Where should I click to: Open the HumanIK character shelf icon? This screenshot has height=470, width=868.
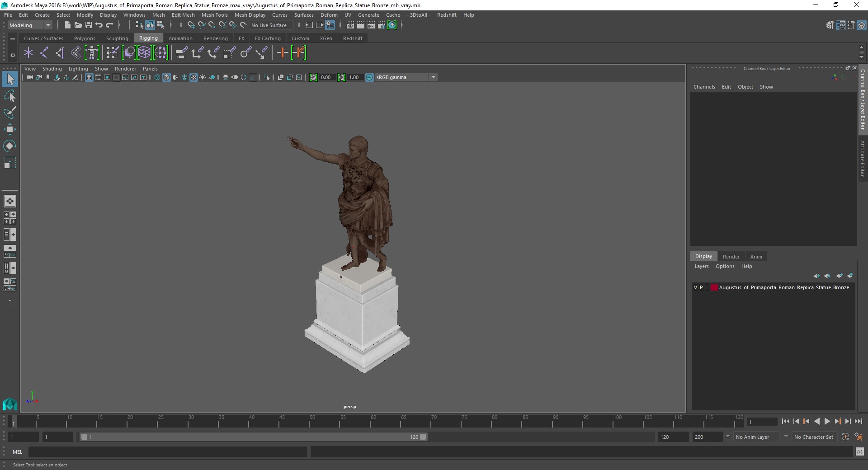pos(92,53)
